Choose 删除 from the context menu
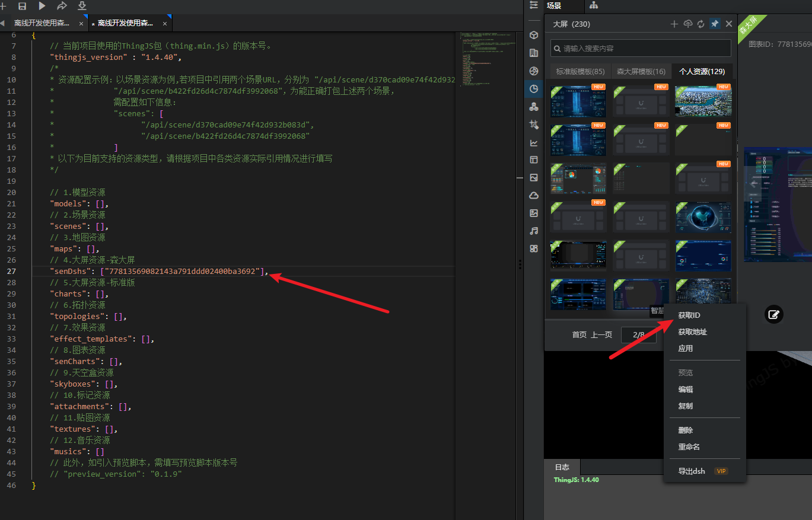 [686, 430]
